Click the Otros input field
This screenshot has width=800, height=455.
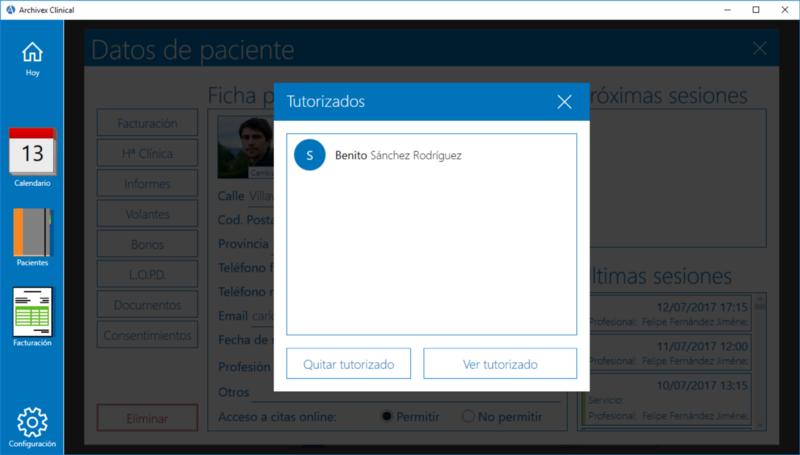coord(407,392)
